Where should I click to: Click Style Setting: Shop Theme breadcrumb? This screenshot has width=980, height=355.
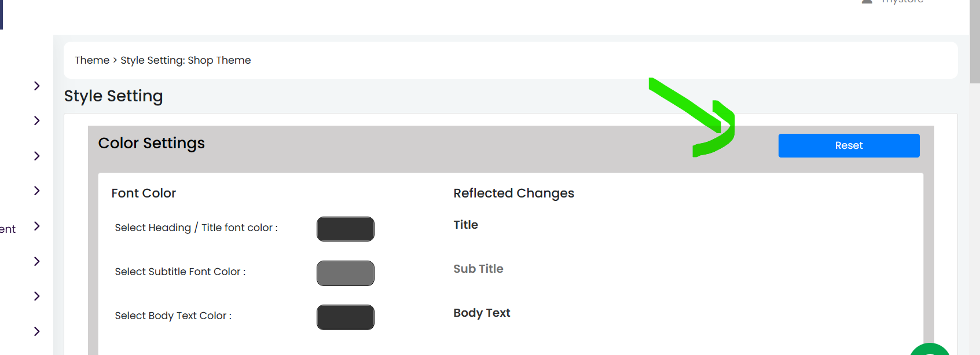click(x=186, y=60)
